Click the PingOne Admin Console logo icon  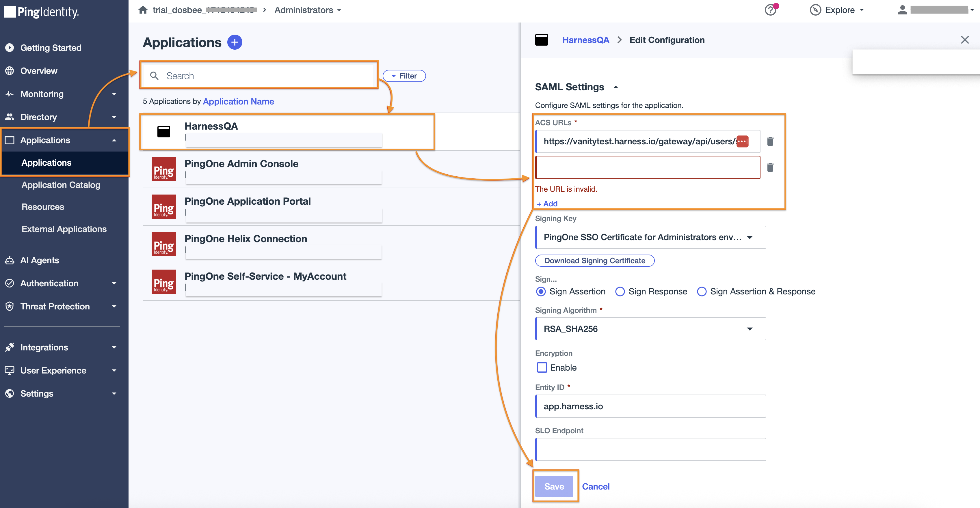[163, 169]
